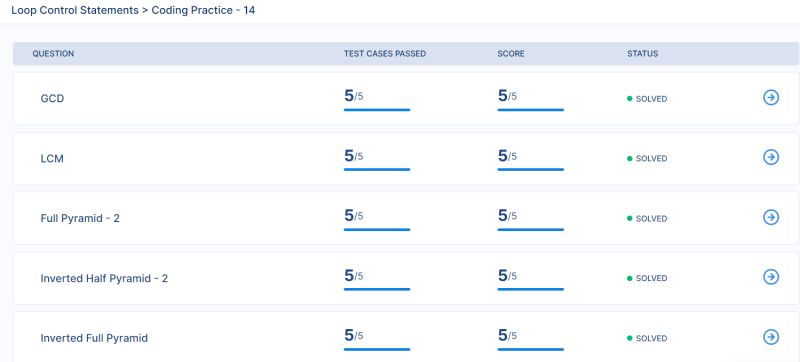800x362 pixels.
Task: Click the TEST CASES PASSED column header
Action: [385, 54]
